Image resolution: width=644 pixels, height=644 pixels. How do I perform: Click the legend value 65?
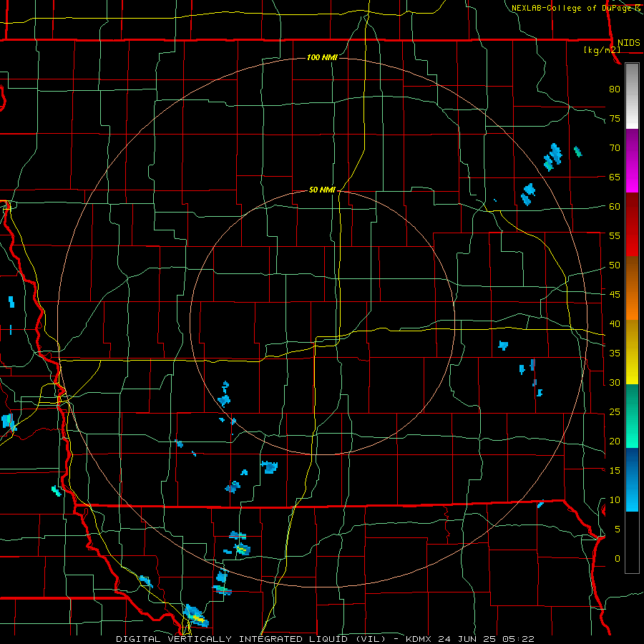click(x=615, y=177)
